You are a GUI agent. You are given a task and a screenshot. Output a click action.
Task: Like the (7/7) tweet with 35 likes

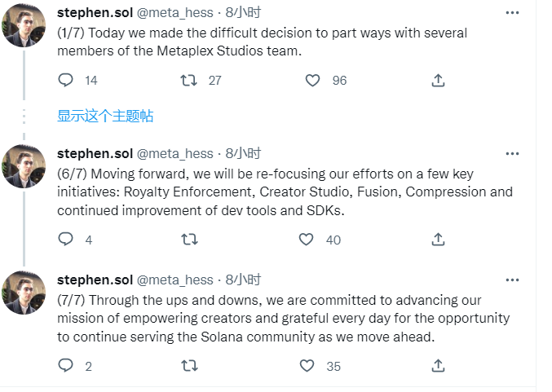pos(307,366)
